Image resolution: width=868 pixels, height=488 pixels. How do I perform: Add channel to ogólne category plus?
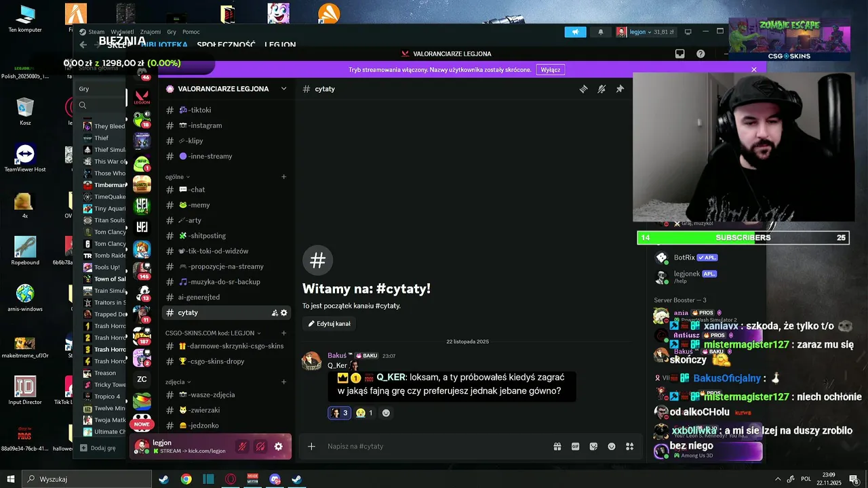click(284, 177)
